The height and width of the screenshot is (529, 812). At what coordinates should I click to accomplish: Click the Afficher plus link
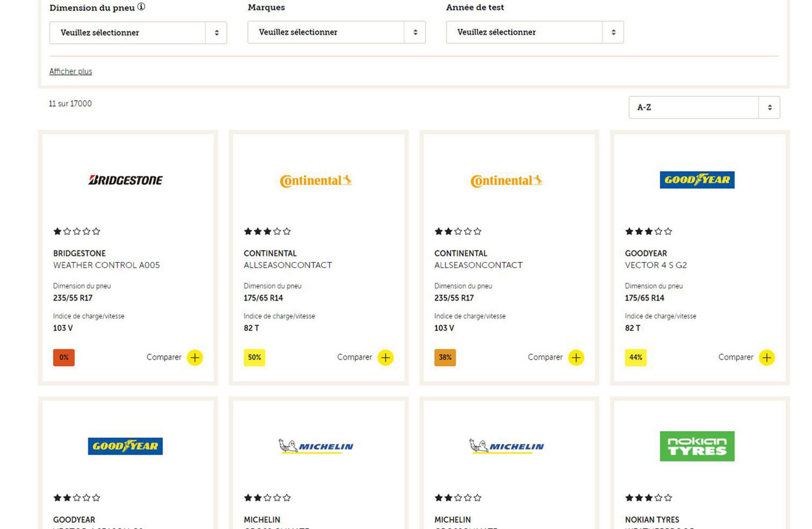[71, 71]
